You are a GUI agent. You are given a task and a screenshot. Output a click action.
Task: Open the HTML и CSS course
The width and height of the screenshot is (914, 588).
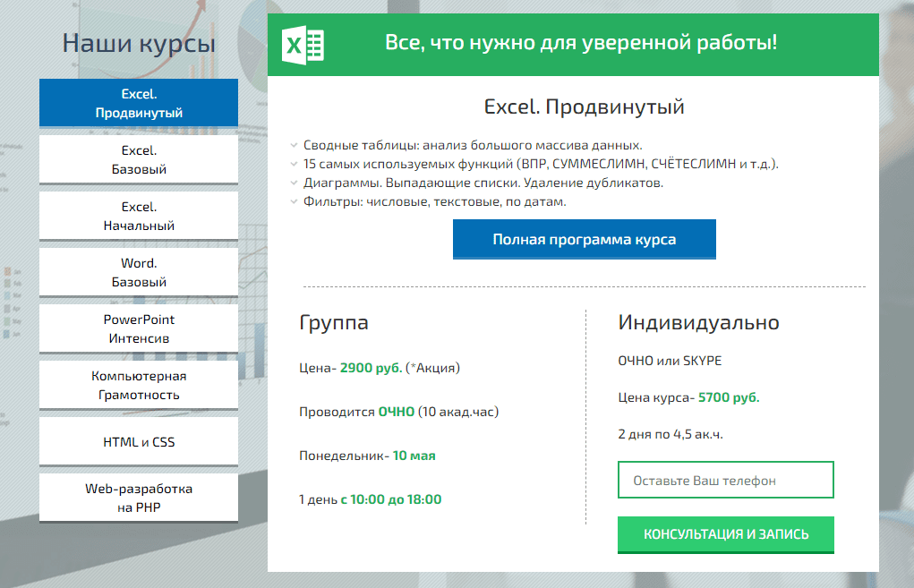139,442
